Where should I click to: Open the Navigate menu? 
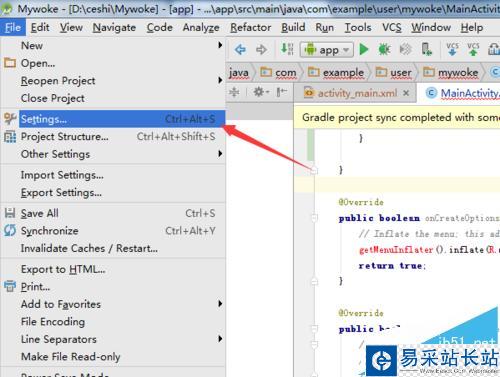click(114, 28)
